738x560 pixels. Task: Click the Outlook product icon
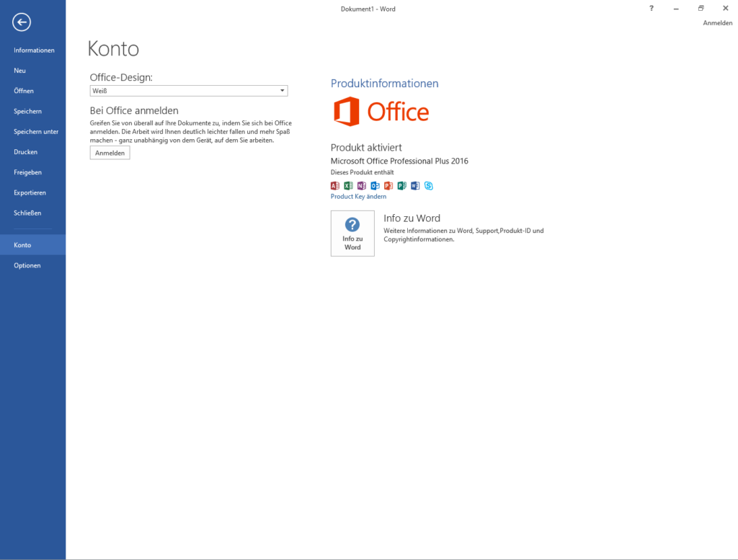click(375, 186)
